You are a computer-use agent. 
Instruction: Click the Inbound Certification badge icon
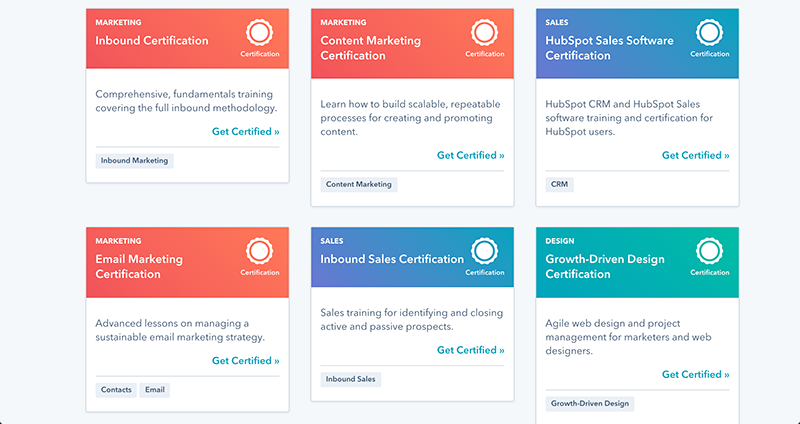point(259,33)
